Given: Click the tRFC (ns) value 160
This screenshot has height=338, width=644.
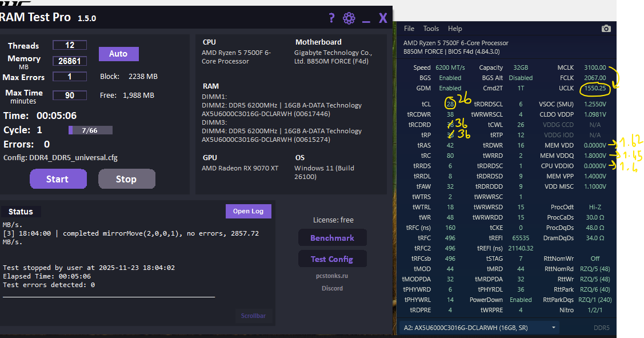Looking at the screenshot, I should click(x=450, y=228).
